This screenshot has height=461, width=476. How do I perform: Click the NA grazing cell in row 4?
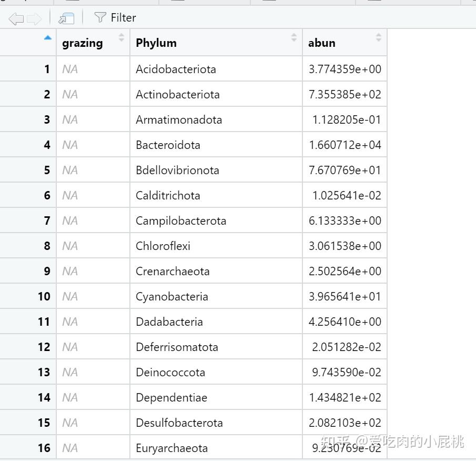93,145
